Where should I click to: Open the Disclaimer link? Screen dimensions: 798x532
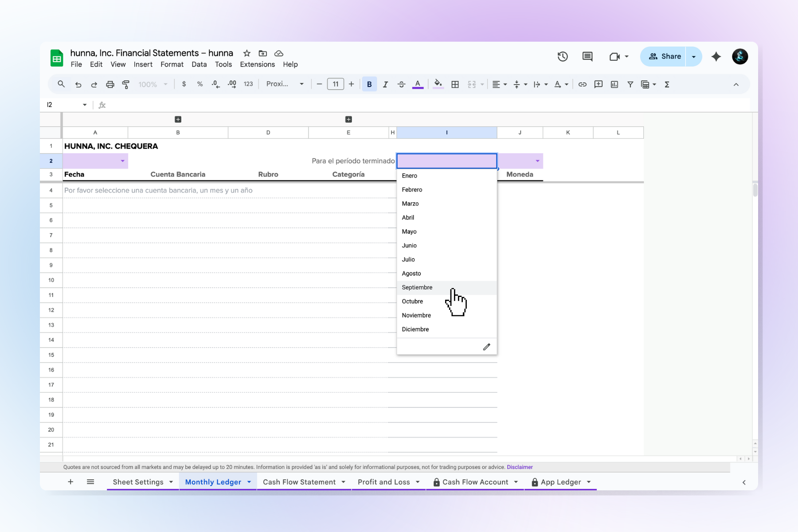(x=520, y=467)
